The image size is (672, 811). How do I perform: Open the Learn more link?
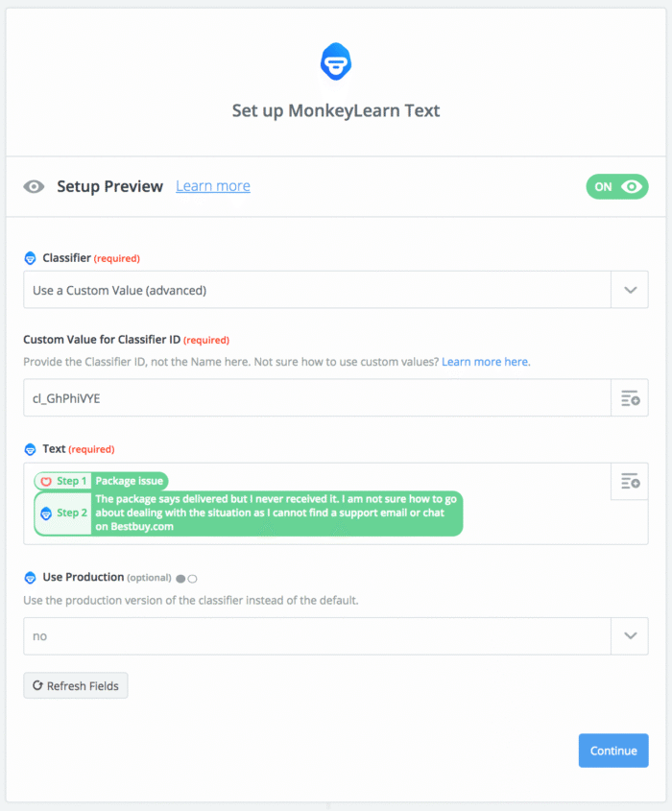pos(213,186)
